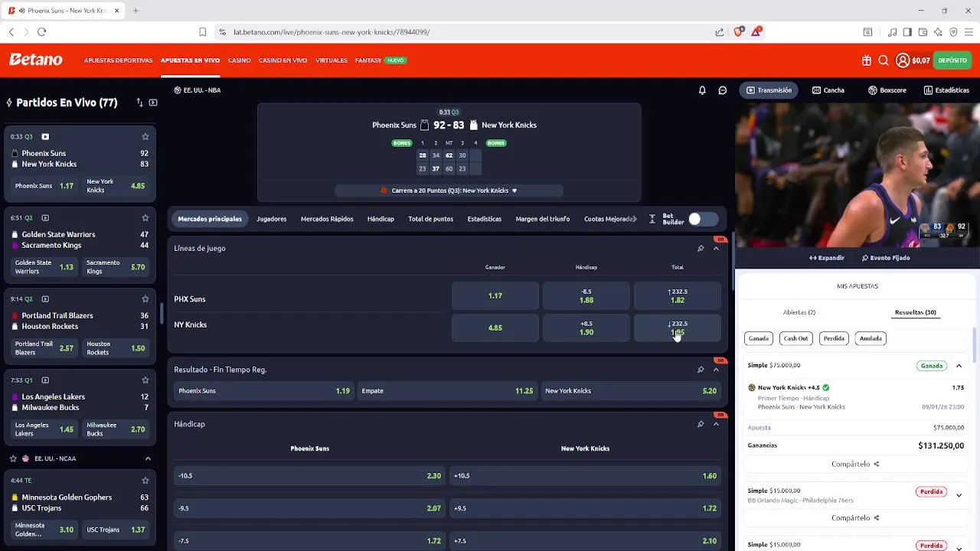Click the market filter icon beside Bet Builder
This screenshot has height=551, width=980.
pos(652,219)
